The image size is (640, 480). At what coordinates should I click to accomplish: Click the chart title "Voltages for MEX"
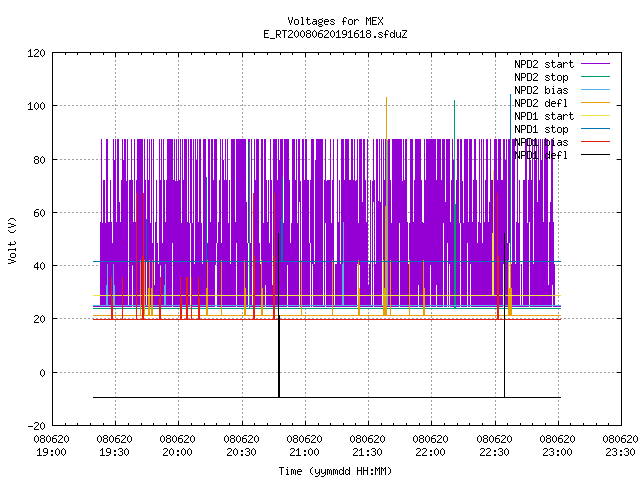tap(335, 21)
